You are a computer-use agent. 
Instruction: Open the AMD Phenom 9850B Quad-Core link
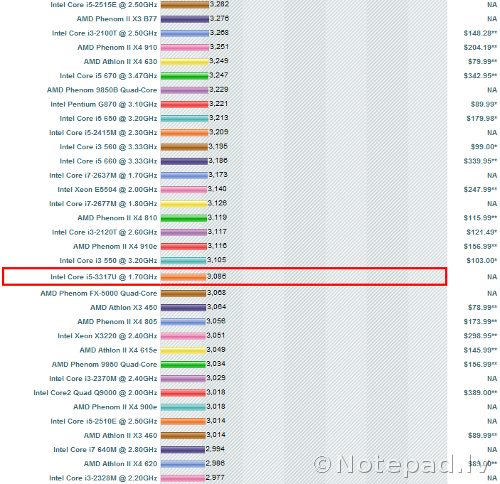(102, 90)
